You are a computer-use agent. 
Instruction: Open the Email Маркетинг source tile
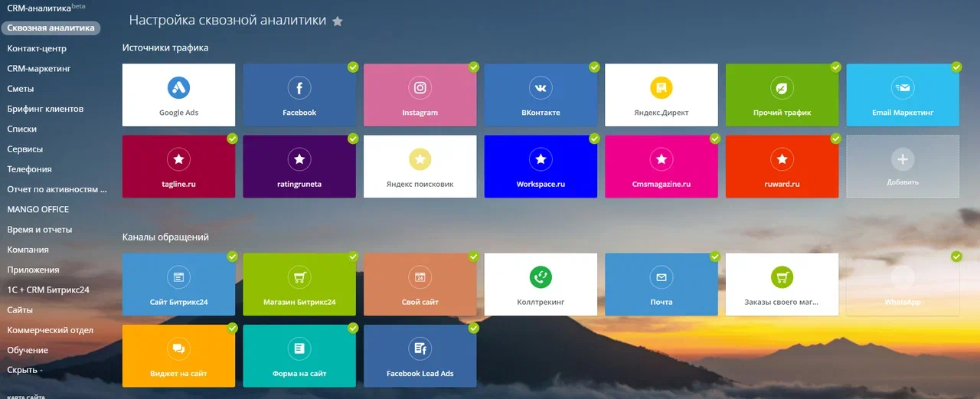[903, 95]
